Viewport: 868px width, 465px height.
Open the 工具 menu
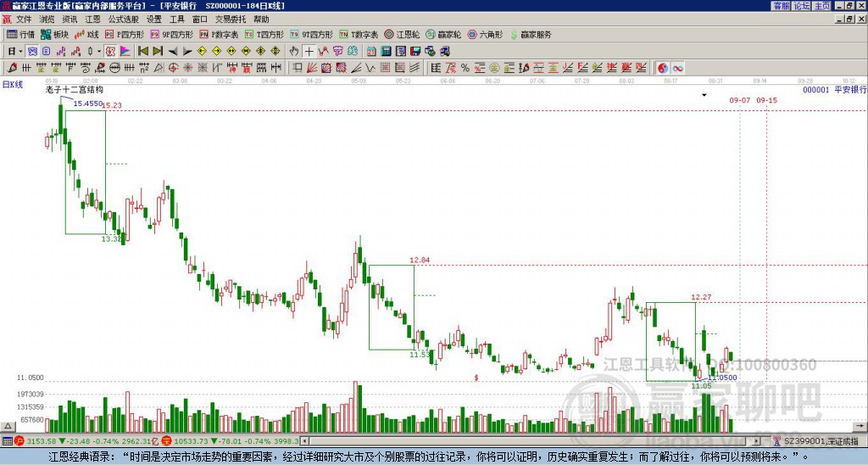177,20
